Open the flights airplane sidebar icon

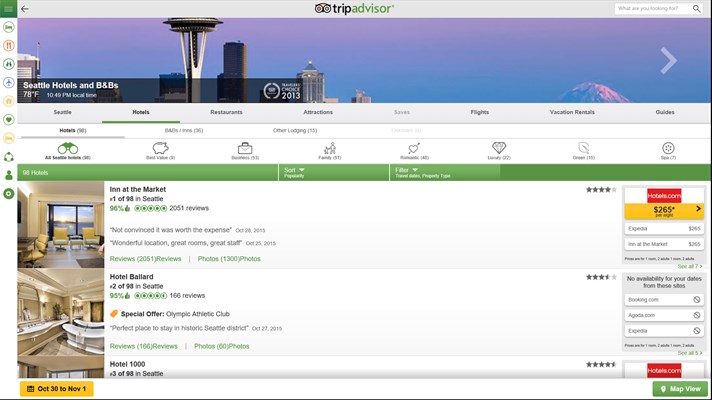click(x=9, y=83)
